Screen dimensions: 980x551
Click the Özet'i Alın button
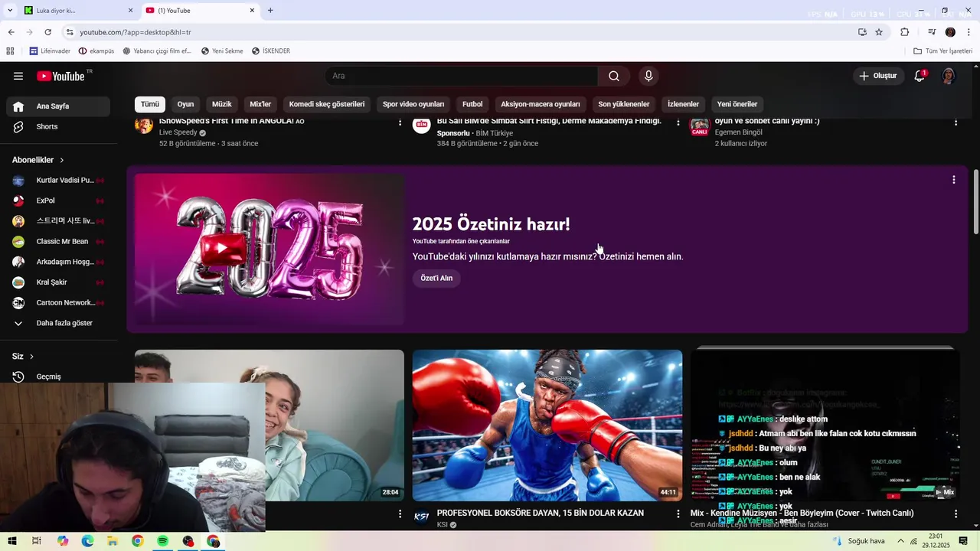tap(436, 278)
